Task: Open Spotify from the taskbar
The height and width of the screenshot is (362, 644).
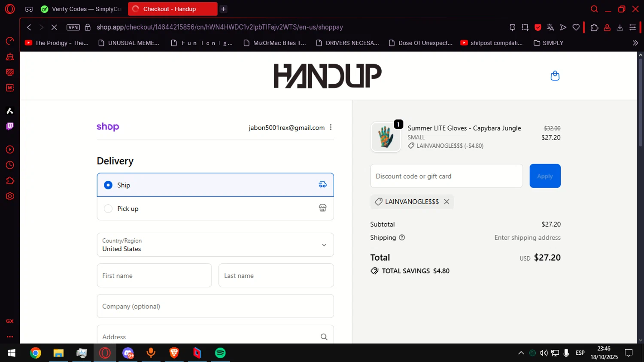Action: point(220,353)
